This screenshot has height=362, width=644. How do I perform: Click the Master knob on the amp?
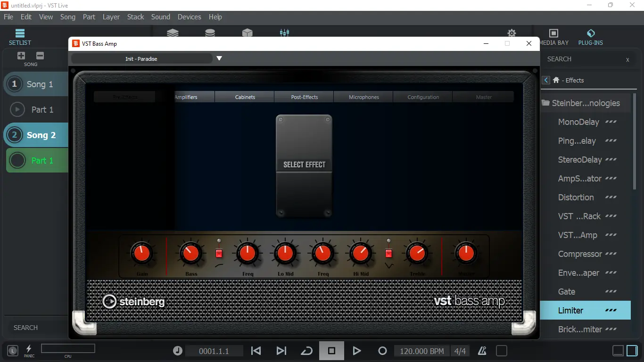pos(465,254)
